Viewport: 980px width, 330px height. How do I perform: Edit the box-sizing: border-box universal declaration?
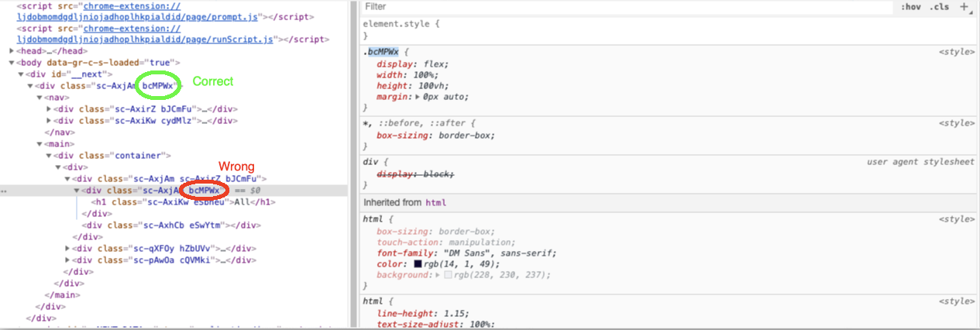point(435,136)
